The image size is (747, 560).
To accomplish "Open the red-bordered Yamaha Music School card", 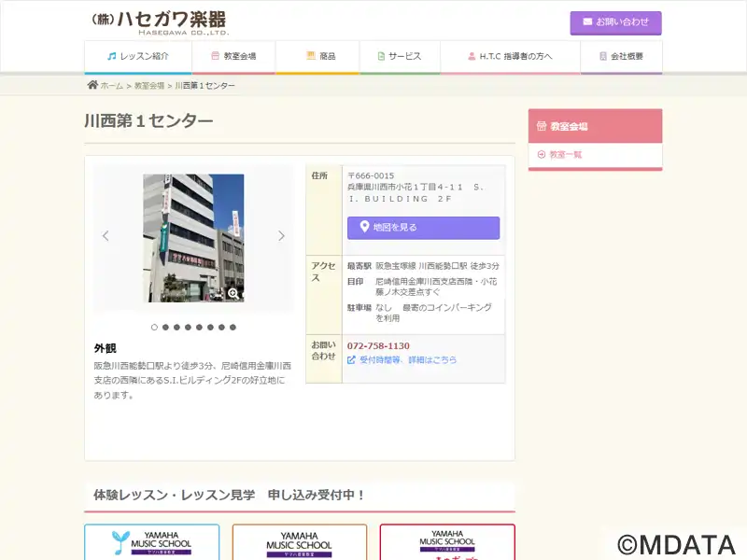I will point(447,542).
